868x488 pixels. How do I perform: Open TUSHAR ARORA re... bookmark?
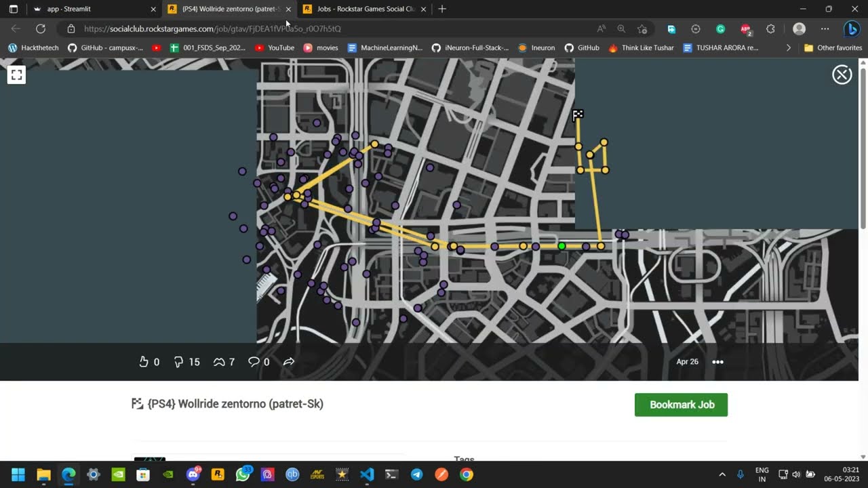point(721,47)
